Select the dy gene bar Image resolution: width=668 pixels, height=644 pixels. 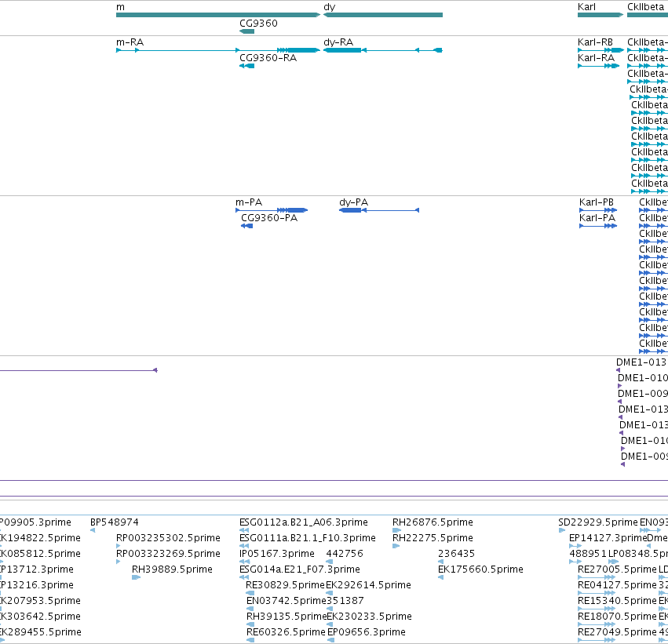(x=383, y=15)
